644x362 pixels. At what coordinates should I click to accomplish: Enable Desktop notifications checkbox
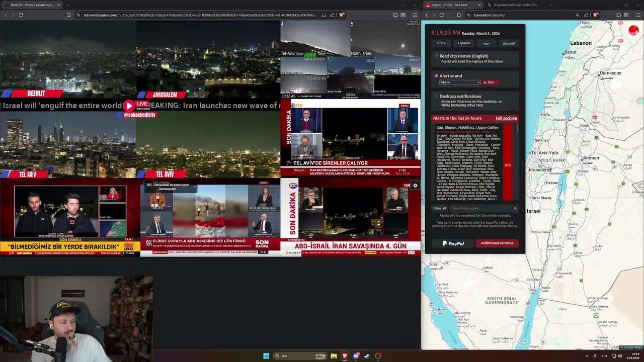click(436, 96)
